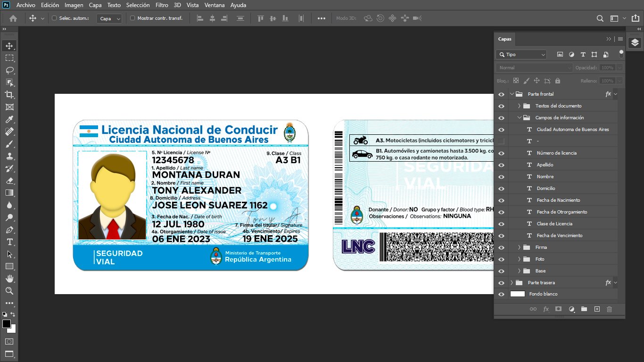This screenshot has height=362, width=644.
Task: Select the Object Selection tool
Action: click(x=9, y=82)
